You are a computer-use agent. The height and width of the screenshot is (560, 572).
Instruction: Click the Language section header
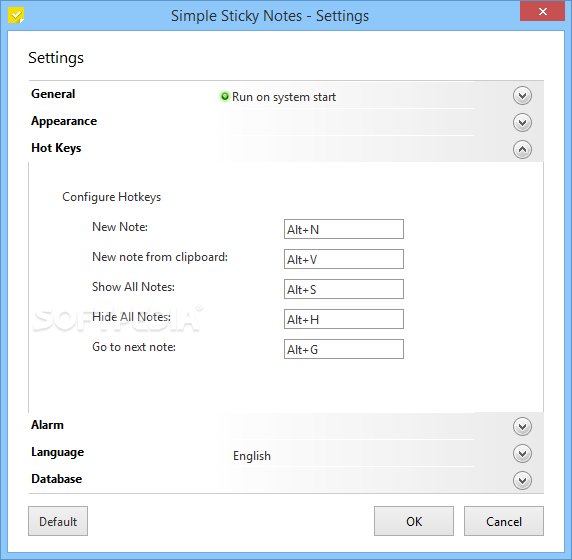(58, 452)
